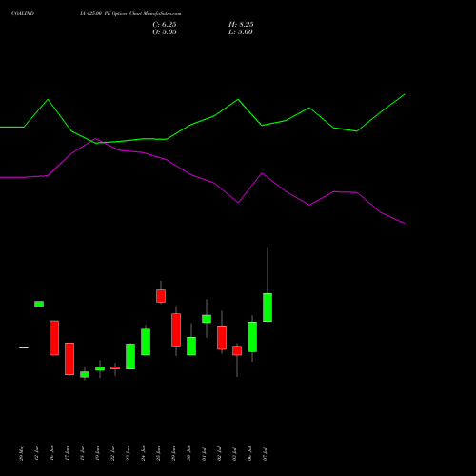
Task: Click the red candle above 25 Jun
Action: click(161, 296)
